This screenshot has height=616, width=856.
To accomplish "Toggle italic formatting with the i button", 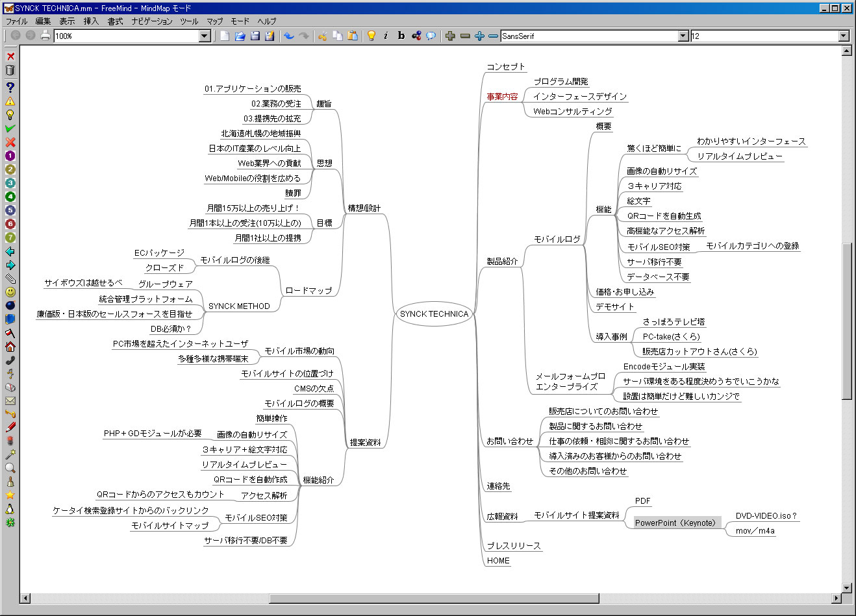I will [386, 36].
